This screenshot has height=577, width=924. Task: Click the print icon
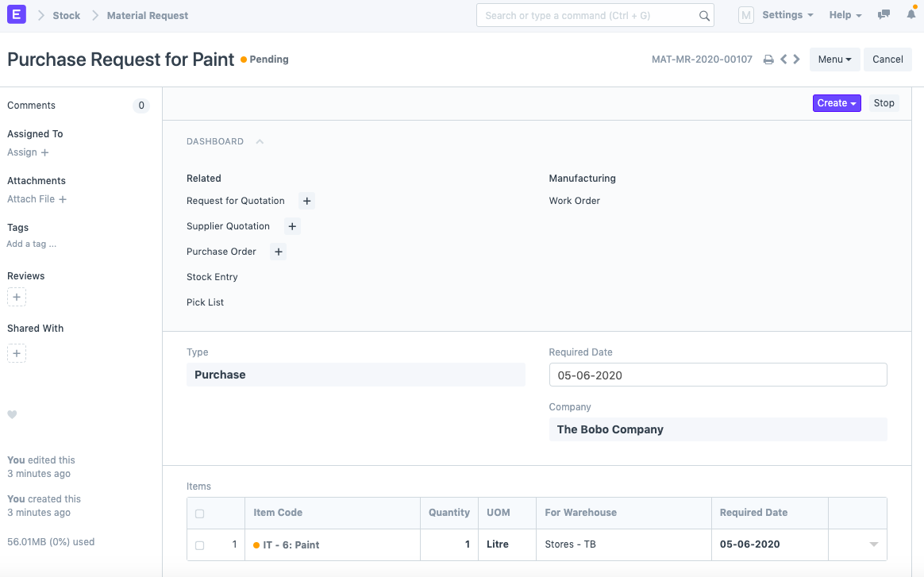point(768,60)
